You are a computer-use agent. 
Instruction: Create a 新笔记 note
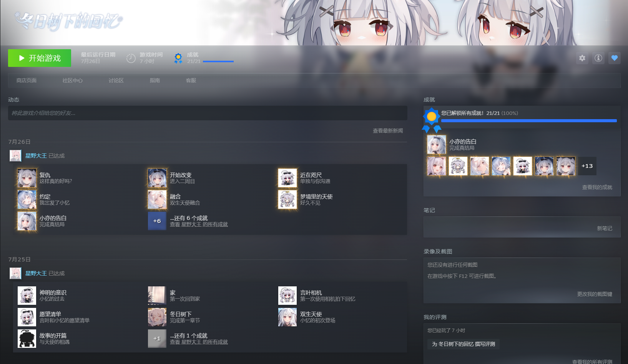[x=605, y=228]
